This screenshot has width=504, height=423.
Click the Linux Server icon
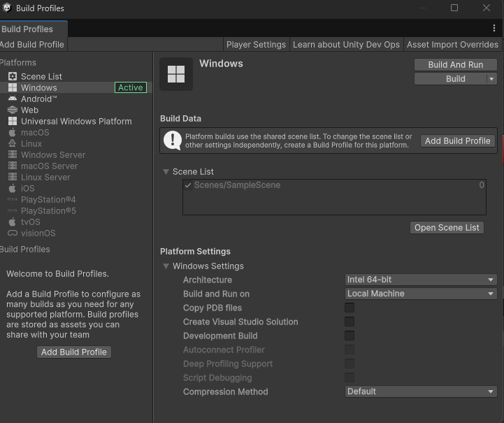pyautogui.click(x=13, y=177)
